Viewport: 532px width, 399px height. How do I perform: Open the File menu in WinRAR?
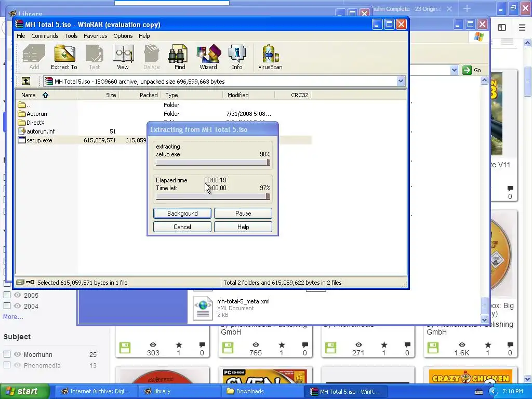21,36
